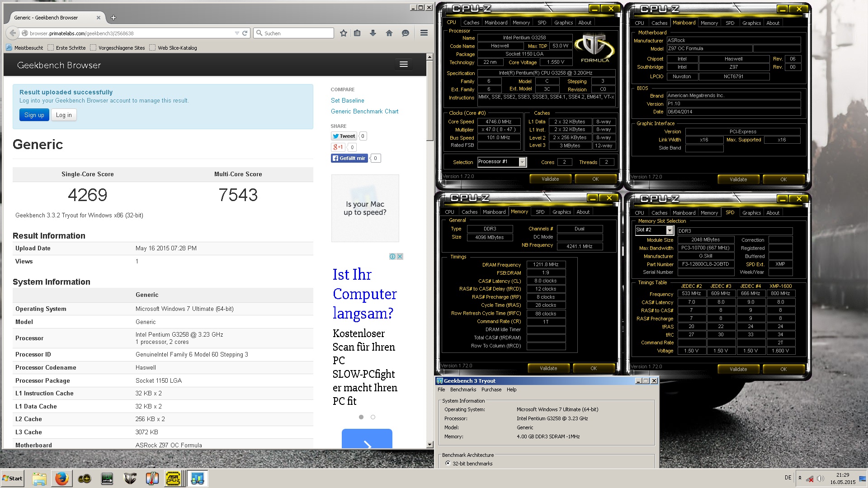Open the Firefox hamburger menu
The image size is (868, 488).
[x=424, y=33]
